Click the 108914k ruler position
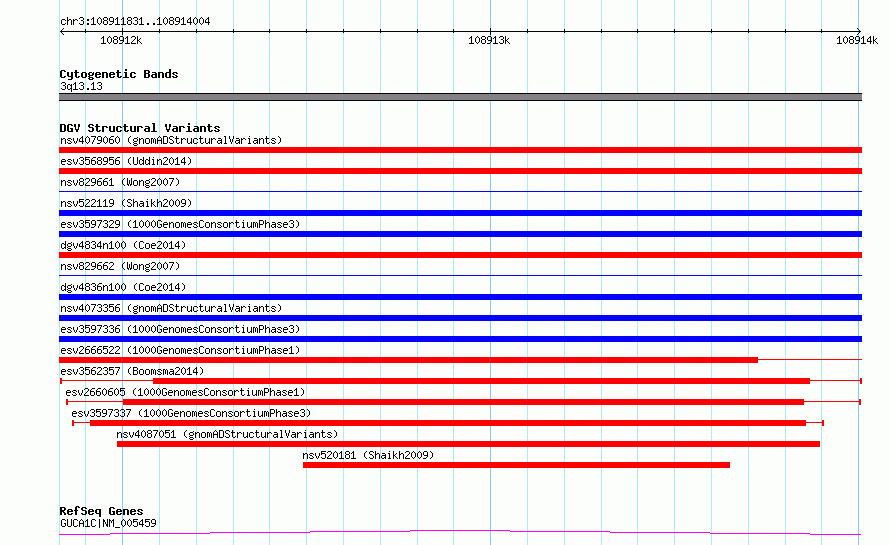890x545 pixels. click(x=857, y=40)
